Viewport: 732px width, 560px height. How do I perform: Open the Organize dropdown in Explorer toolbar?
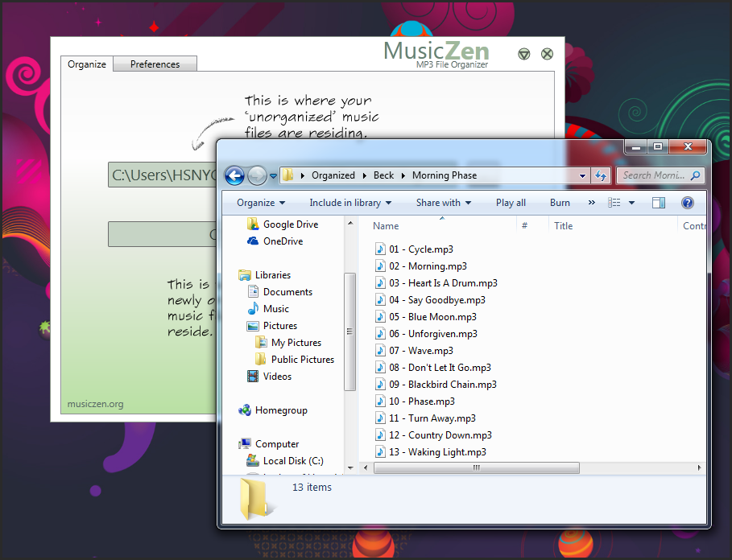tap(260, 203)
